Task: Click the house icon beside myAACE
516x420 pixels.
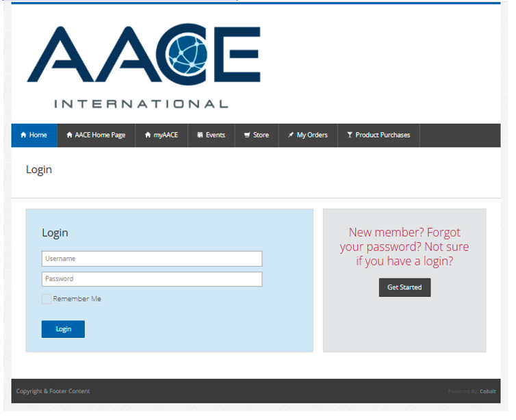Action: 148,135
